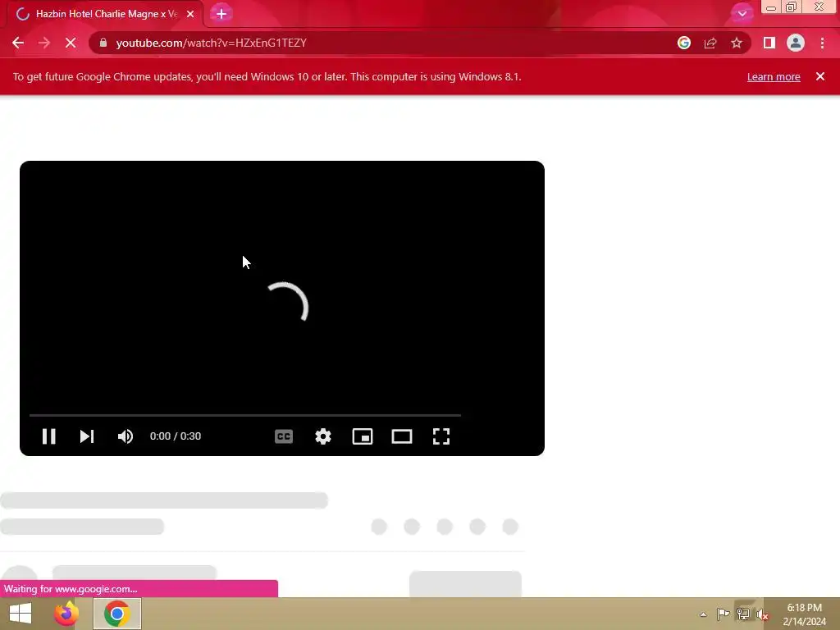Switch to theater mode view
840x630 pixels.
pos(402,436)
